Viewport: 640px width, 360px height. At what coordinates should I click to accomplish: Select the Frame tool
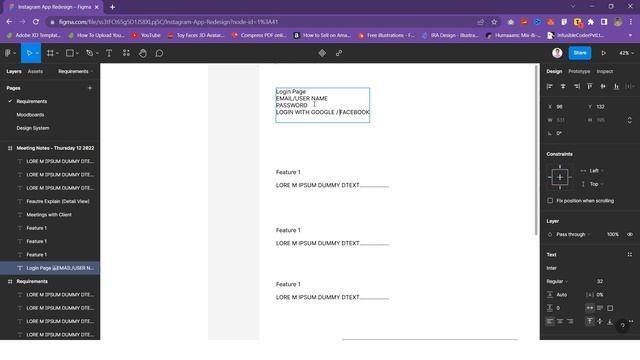pos(50,53)
